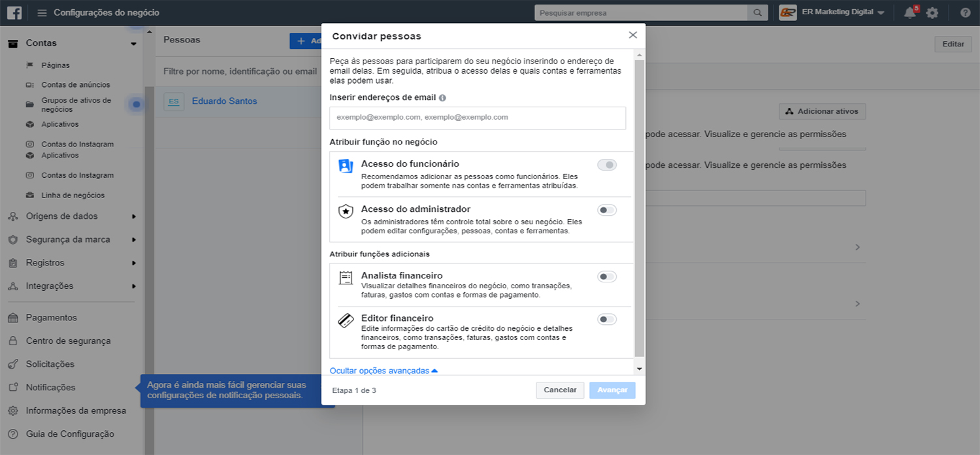The width and height of the screenshot is (980, 455).
Task: Open the hamburger menu icon
Action: 42,13
